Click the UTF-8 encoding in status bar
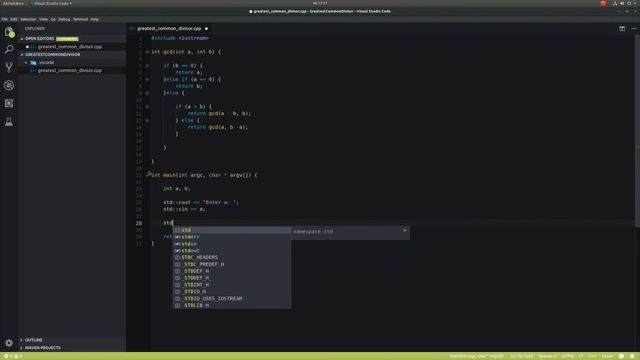Screen dimensions: 640x360 click(567, 356)
